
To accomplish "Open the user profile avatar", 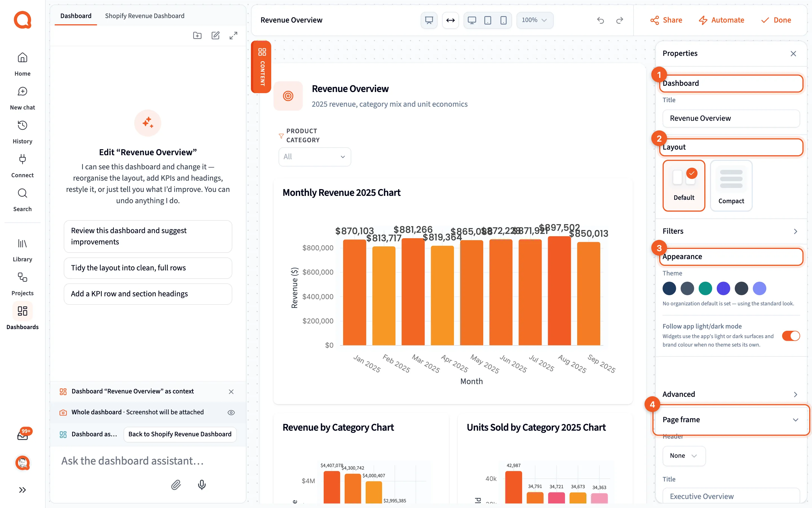I will pyautogui.click(x=23, y=463).
